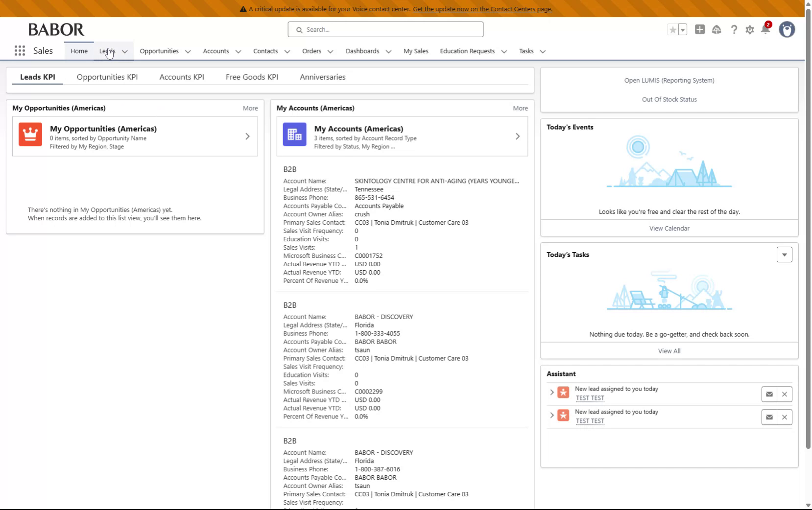The width and height of the screenshot is (812, 510).
Task: Click the Trailhead guidance icon
Action: pyautogui.click(x=717, y=29)
